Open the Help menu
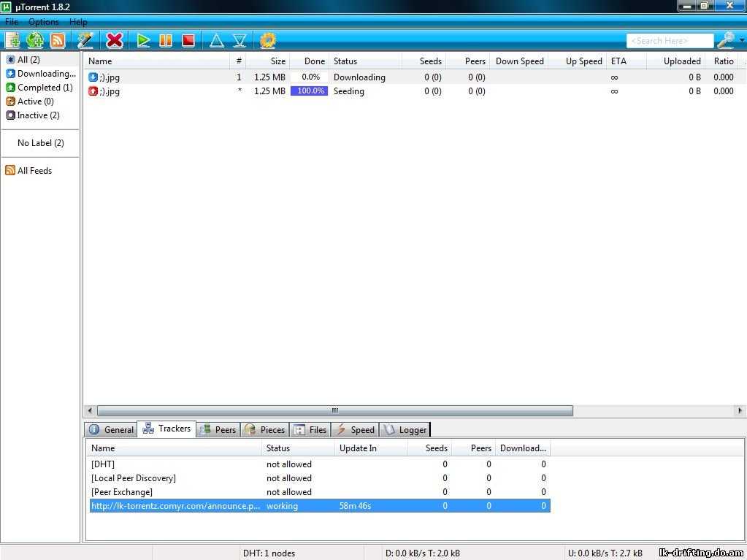This screenshot has width=747, height=560. [78, 22]
